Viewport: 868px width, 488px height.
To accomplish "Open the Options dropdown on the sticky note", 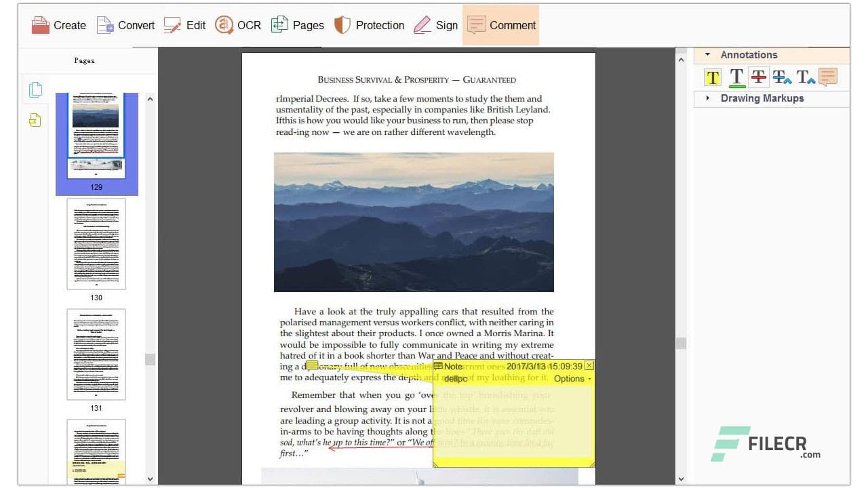I will (570, 379).
